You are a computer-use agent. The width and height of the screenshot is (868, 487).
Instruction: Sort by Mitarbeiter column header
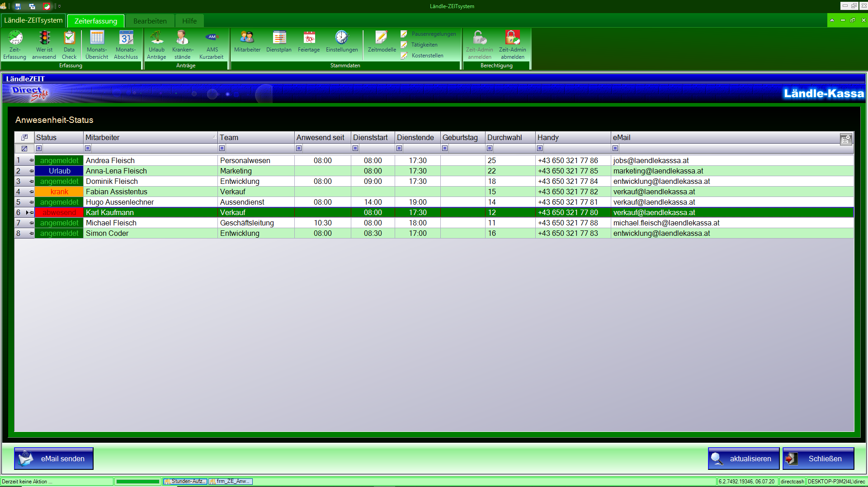click(x=151, y=137)
